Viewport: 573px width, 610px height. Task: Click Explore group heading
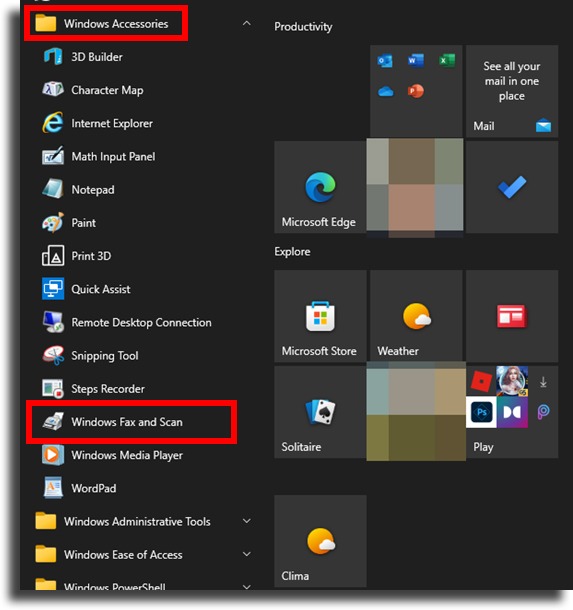pyautogui.click(x=292, y=252)
